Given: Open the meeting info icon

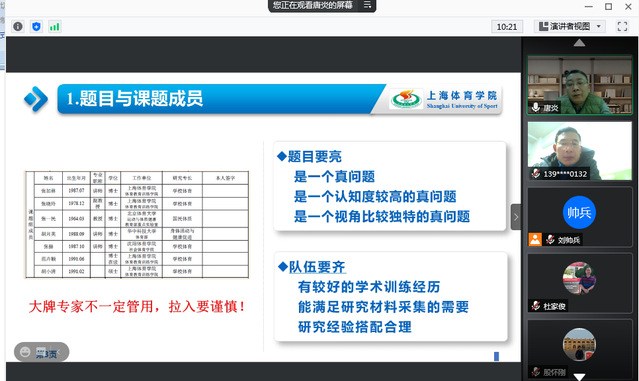Looking at the screenshot, I should point(18,27).
